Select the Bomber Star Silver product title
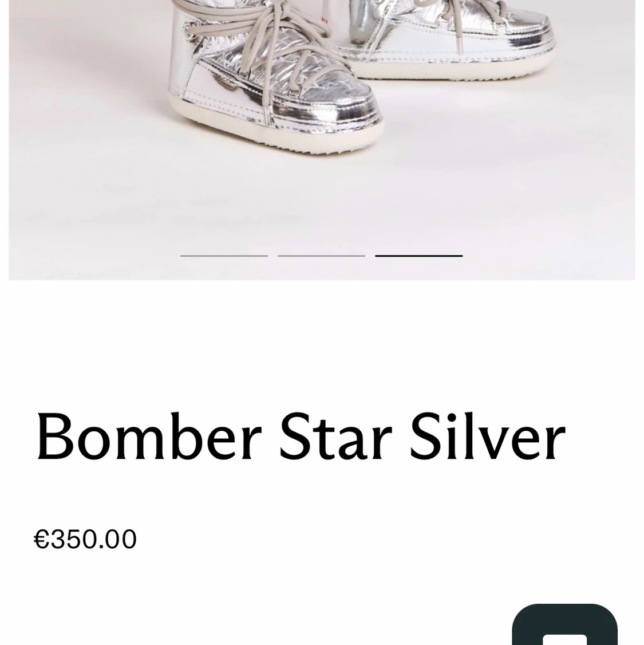 point(301,436)
